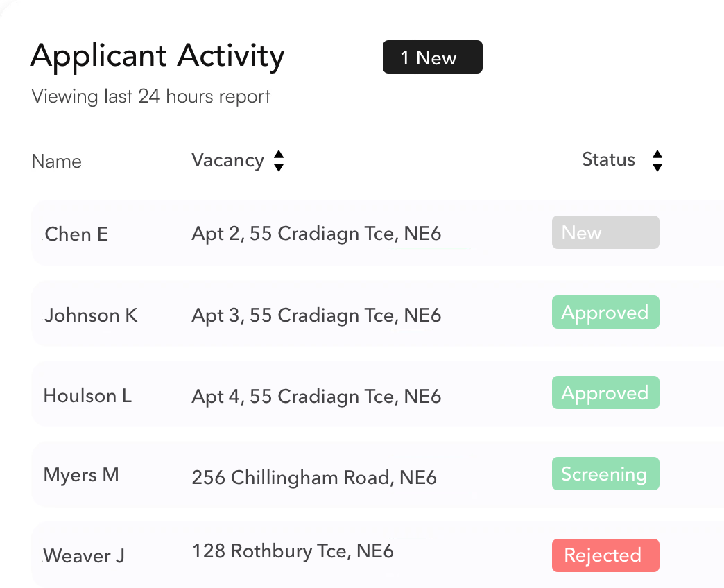The height and width of the screenshot is (588, 724).
Task: Click vacancy 256 Chillingham Road, NE6
Action: click(x=314, y=478)
